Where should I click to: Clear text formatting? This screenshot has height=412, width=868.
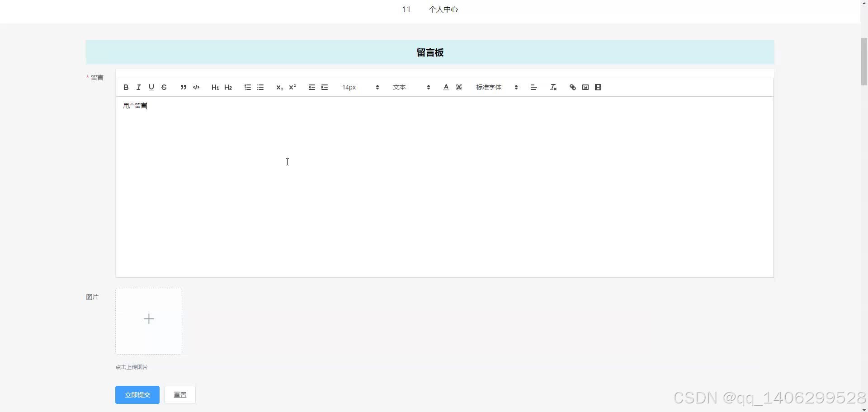pyautogui.click(x=553, y=87)
